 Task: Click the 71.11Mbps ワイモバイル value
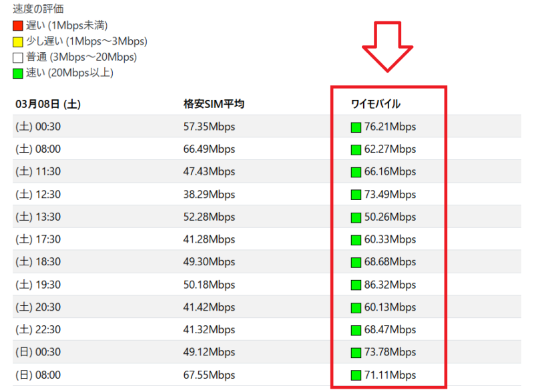[x=390, y=375]
